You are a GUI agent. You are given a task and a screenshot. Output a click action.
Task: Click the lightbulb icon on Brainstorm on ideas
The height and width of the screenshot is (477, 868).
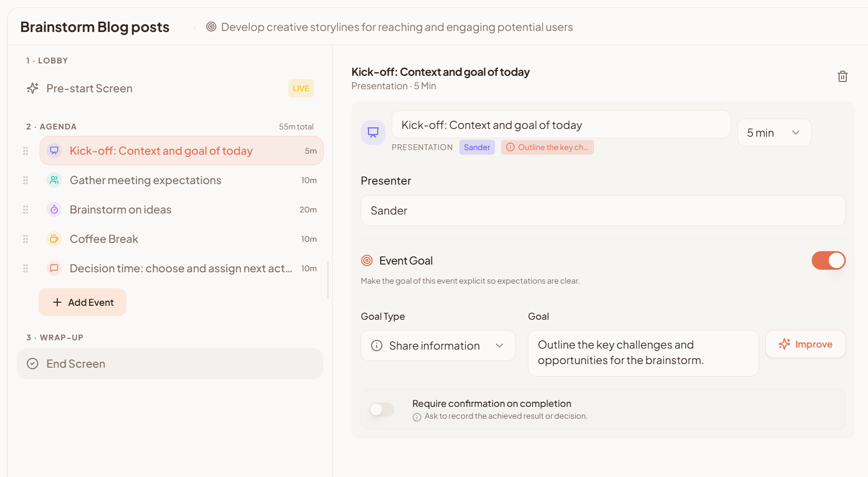pos(54,209)
